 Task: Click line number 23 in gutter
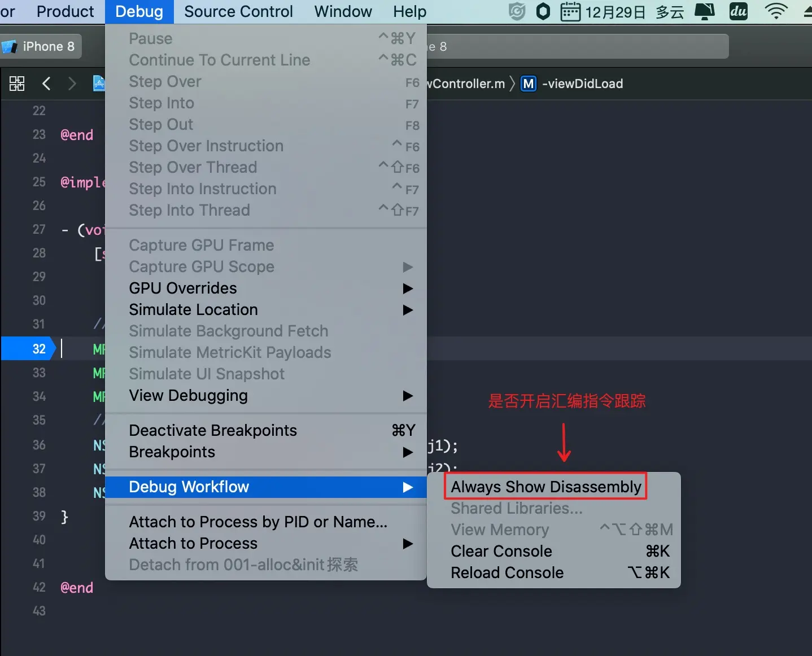39,134
